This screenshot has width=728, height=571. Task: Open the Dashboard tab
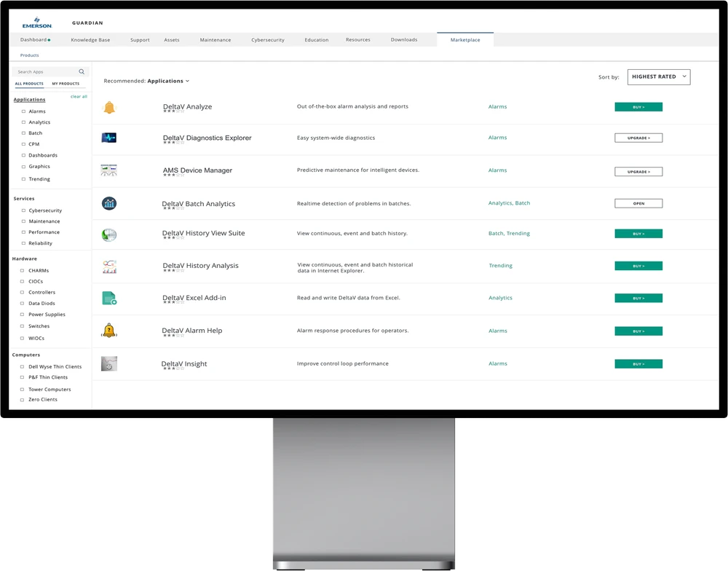(x=35, y=40)
